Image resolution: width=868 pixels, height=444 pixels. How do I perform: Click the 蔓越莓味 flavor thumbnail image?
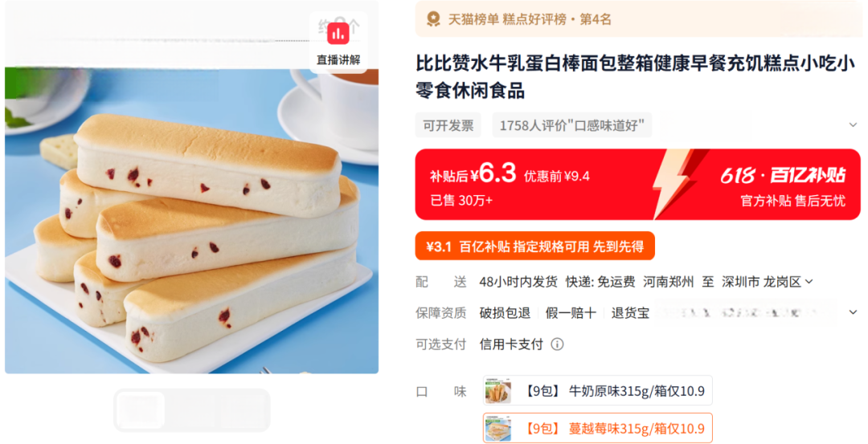[x=497, y=429]
